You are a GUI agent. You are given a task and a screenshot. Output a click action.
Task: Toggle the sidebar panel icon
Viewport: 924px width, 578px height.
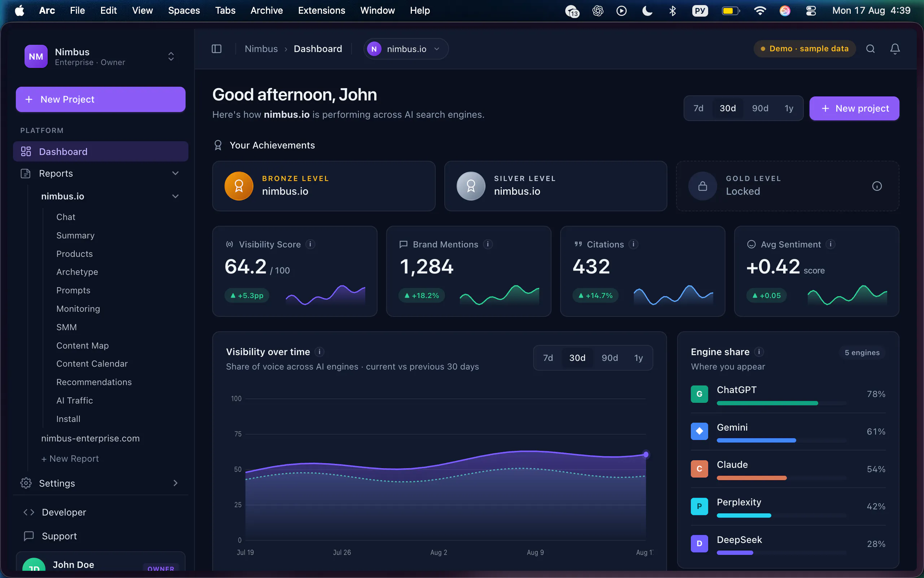pyautogui.click(x=217, y=49)
